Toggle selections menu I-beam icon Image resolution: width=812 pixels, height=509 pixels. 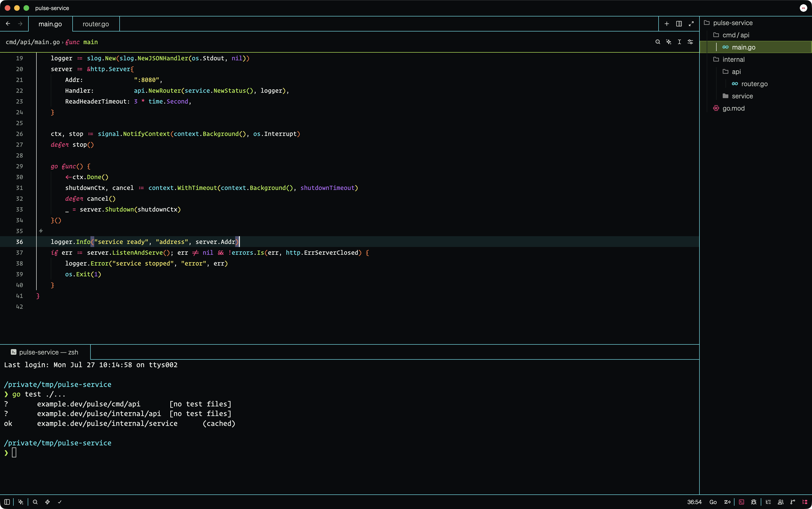(x=679, y=42)
